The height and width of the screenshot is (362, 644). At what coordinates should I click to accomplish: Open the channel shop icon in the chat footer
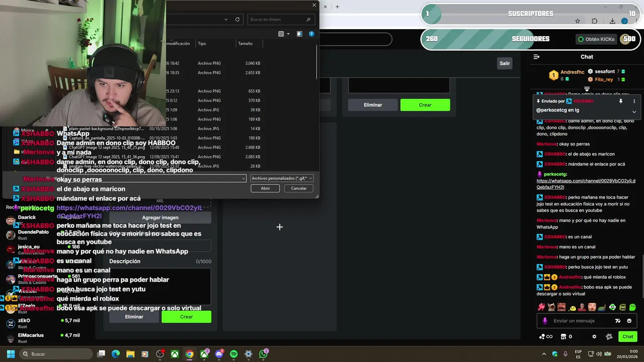563,336
